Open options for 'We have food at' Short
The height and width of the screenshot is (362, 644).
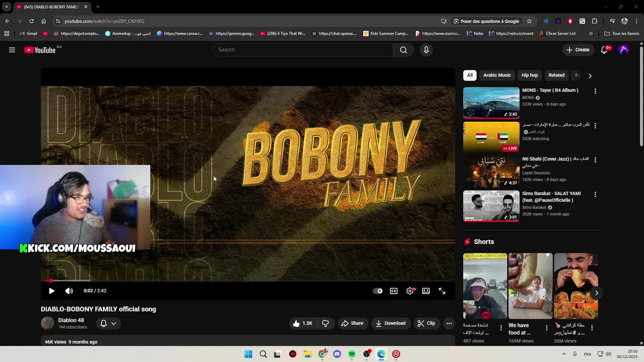pyautogui.click(x=546, y=328)
